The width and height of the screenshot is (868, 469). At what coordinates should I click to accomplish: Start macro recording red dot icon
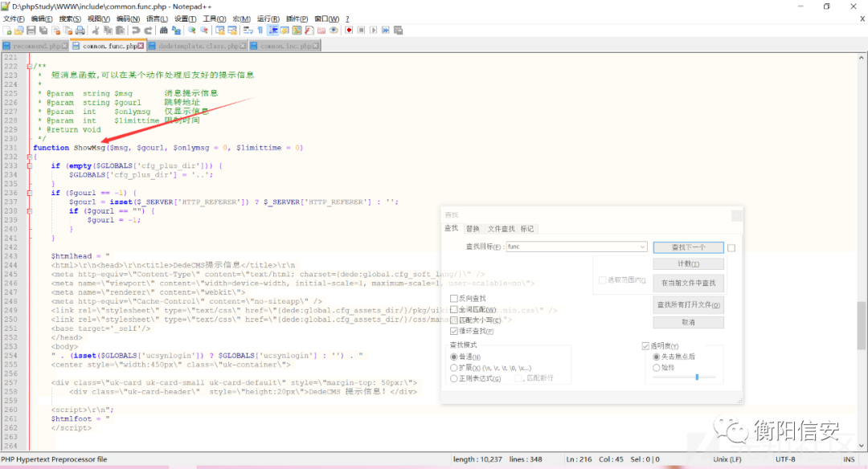(349, 31)
